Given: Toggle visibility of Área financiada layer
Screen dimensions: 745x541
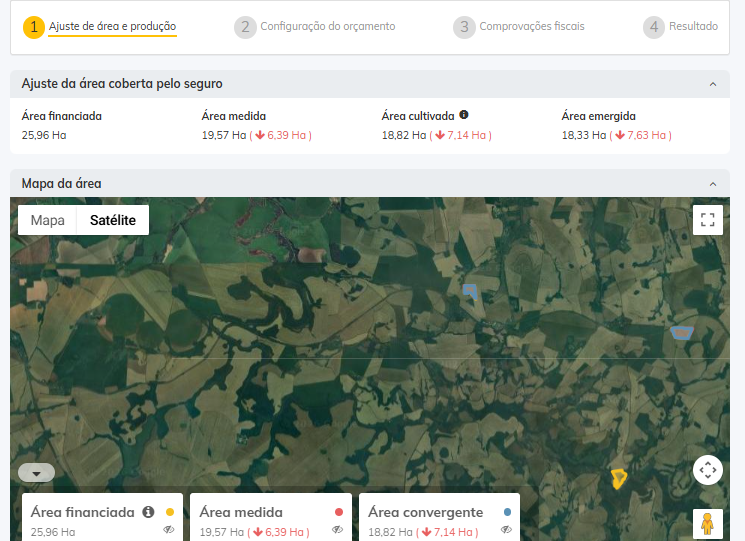Looking at the screenshot, I should [x=168, y=530].
